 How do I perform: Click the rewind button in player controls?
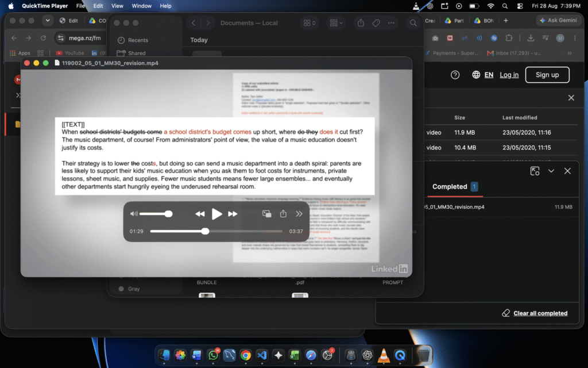pos(200,214)
